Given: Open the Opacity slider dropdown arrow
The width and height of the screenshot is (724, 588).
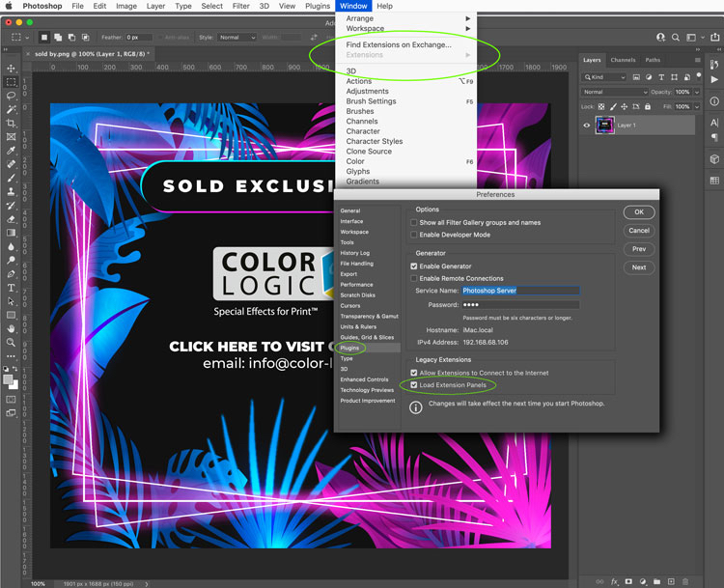Looking at the screenshot, I should coord(697,92).
